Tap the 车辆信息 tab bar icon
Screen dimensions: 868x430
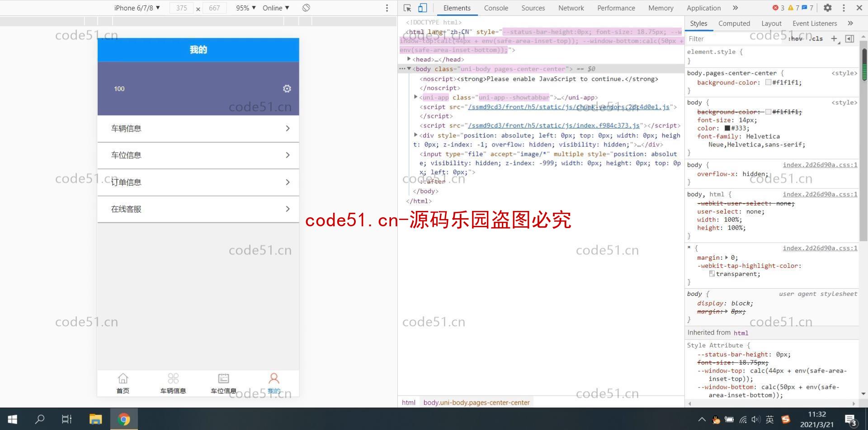pyautogui.click(x=173, y=378)
